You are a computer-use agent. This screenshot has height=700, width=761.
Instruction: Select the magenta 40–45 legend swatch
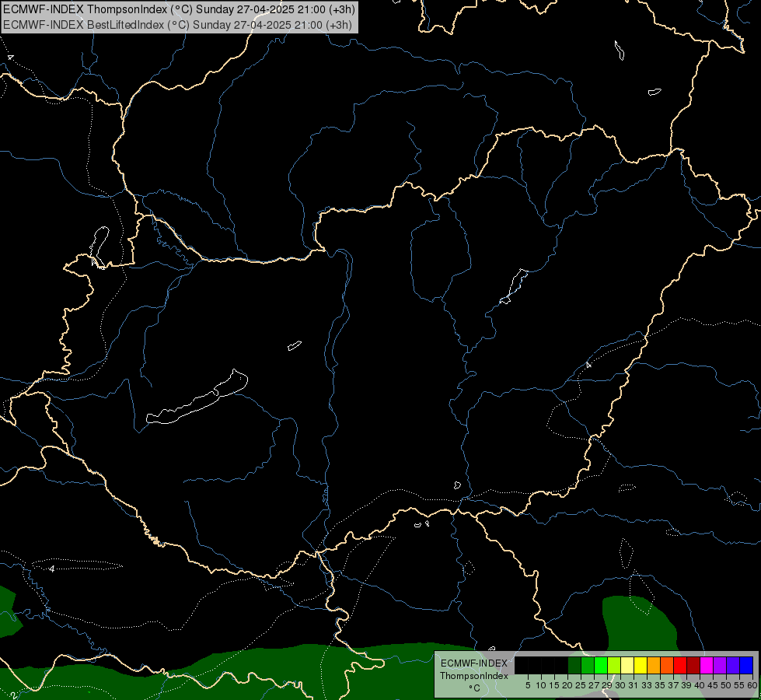707,666
